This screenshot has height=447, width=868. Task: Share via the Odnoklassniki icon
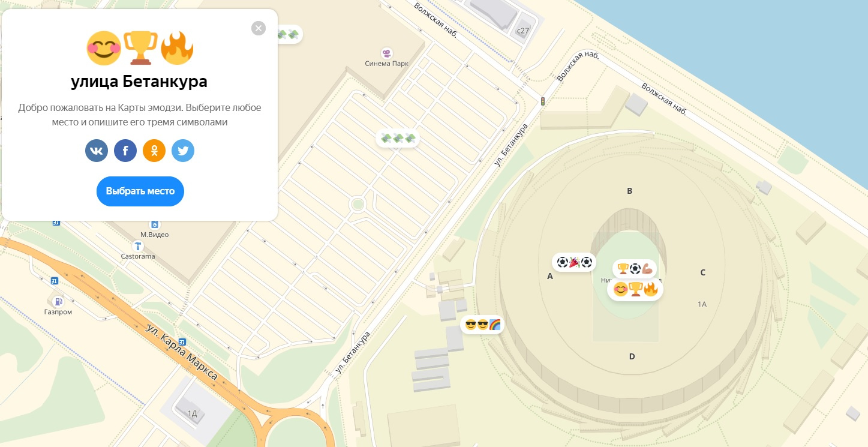point(154,151)
